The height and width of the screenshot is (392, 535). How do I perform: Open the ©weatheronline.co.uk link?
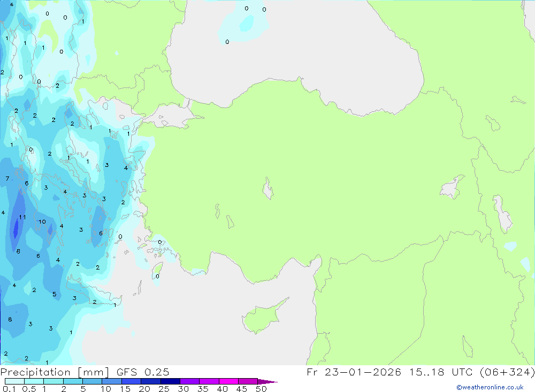(x=490, y=387)
